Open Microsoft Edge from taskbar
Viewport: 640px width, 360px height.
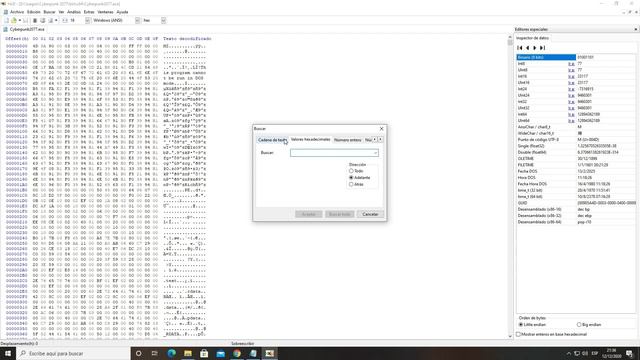click(171, 353)
